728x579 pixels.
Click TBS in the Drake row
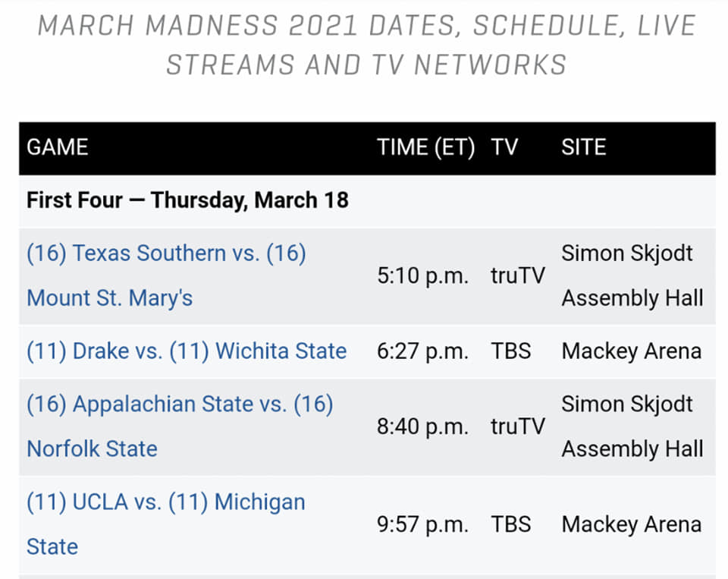(510, 351)
